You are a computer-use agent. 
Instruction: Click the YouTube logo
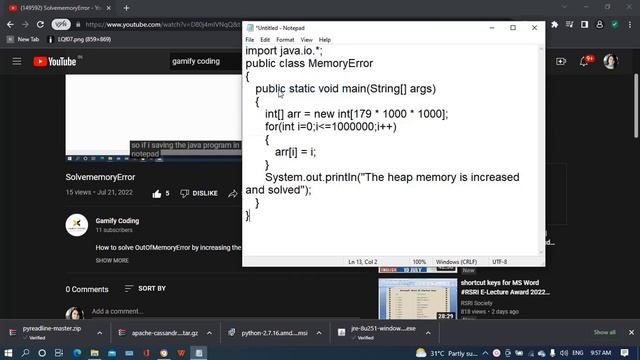55,62
